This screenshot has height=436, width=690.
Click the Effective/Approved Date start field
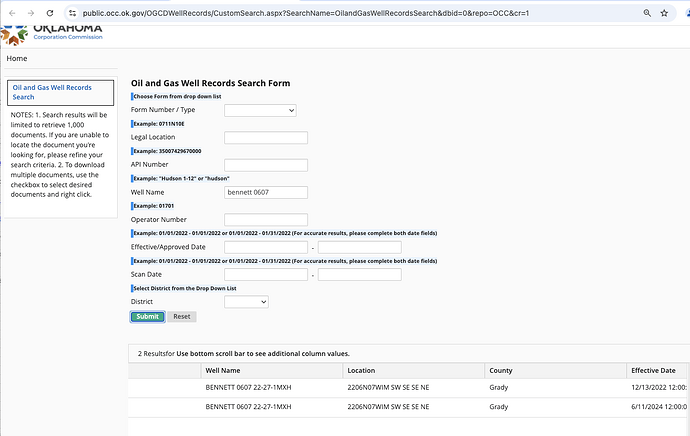pyautogui.click(x=265, y=247)
